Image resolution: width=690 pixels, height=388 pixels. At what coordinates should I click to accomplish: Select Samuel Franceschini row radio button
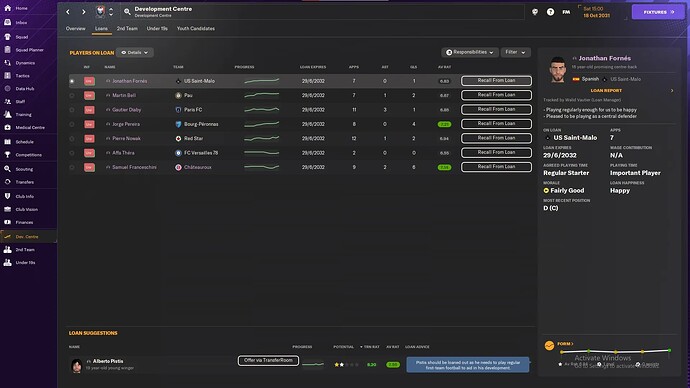72,167
